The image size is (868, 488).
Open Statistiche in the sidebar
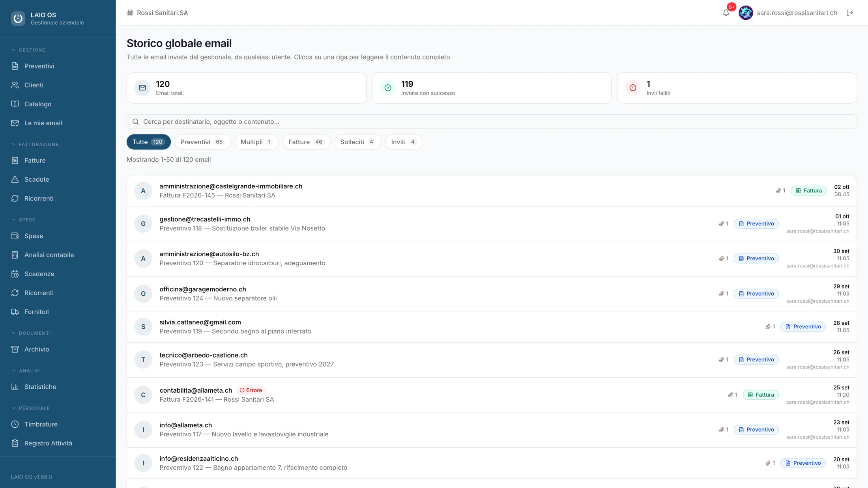click(x=58, y=387)
